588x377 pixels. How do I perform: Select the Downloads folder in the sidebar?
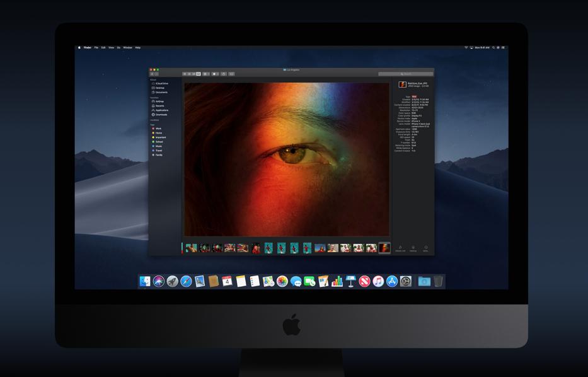[161, 115]
